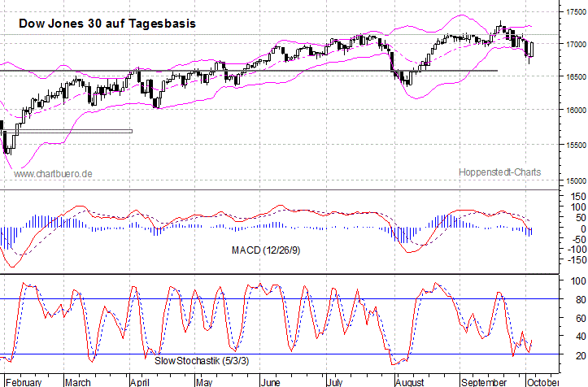588x387 pixels.
Task: Click the 'April' month label
Action: click(140, 382)
